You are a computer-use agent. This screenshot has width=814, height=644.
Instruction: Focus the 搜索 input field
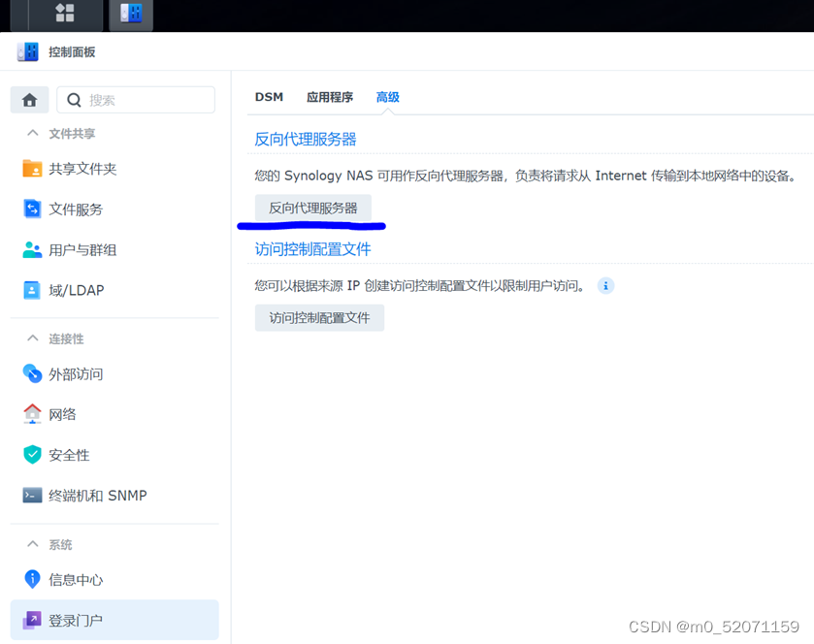(x=136, y=100)
